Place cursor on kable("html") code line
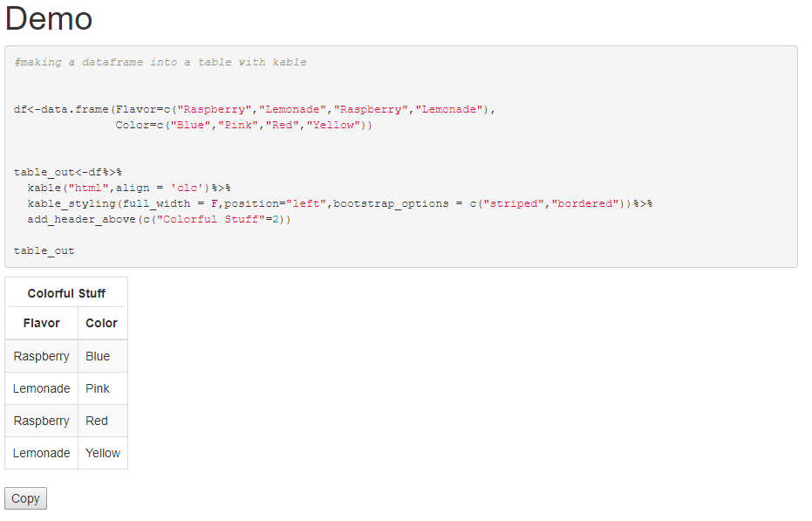Image resolution: width=812 pixels, height=521 pixels. tap(128, 188)
